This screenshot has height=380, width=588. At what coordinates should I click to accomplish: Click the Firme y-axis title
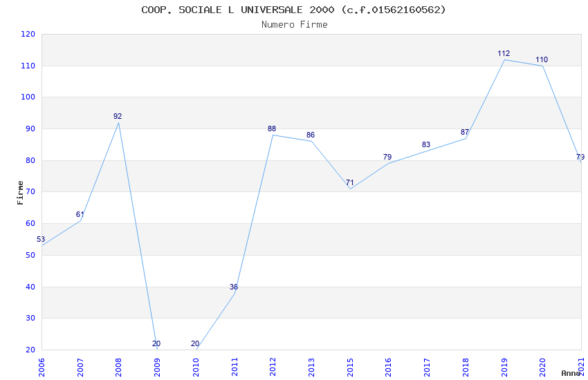click(20, 193)
